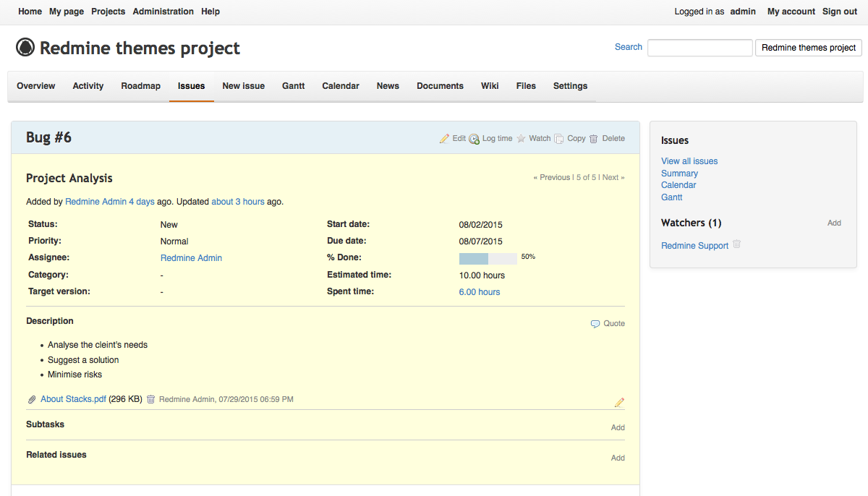Delete the About Stacks.pdf attachment via trash icon

(x=151, y=399)
